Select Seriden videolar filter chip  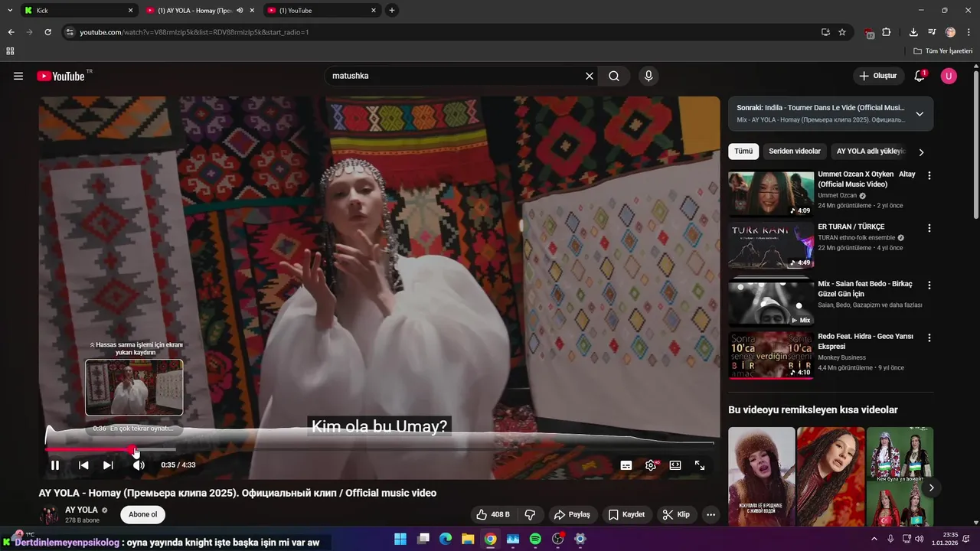(x=795, y=152)
